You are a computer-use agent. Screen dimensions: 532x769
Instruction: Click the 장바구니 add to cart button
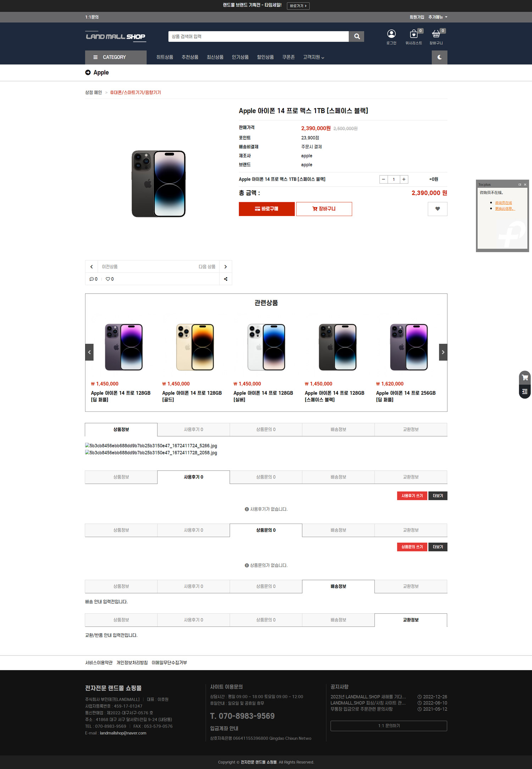point(324,209)
